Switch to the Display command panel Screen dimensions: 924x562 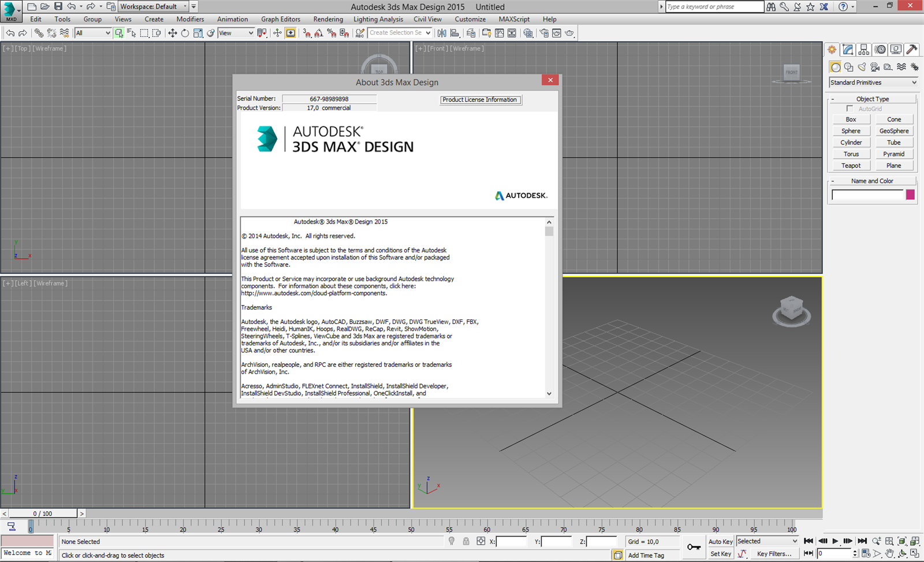coord(896,50)
